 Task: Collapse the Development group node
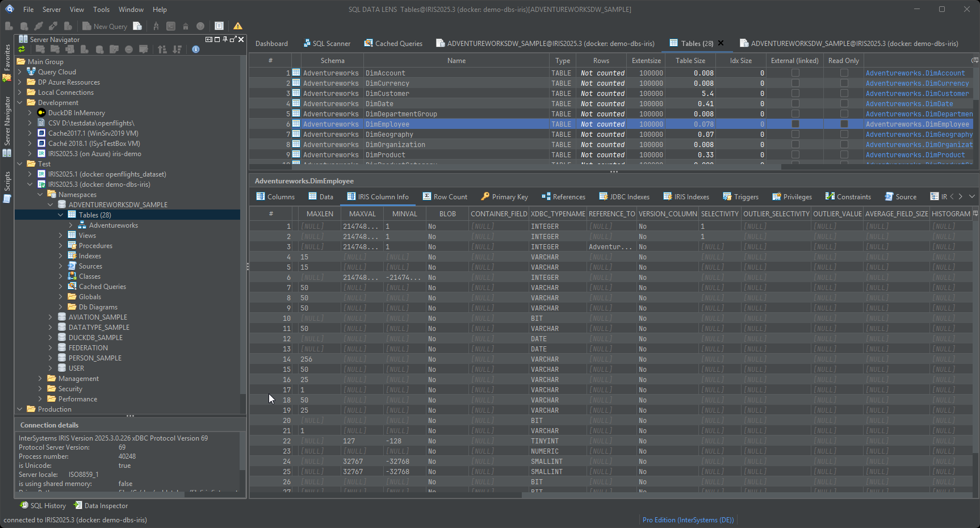20,103
